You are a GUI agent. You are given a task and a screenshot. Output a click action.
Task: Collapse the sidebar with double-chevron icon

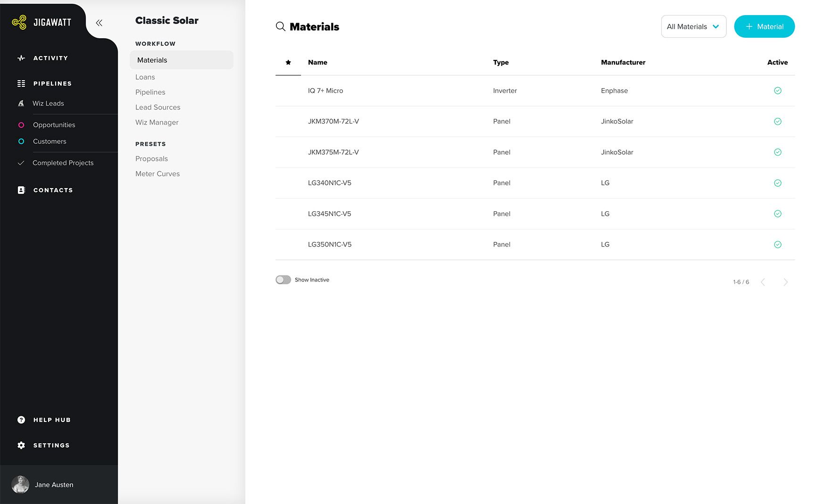click(99, 23)
